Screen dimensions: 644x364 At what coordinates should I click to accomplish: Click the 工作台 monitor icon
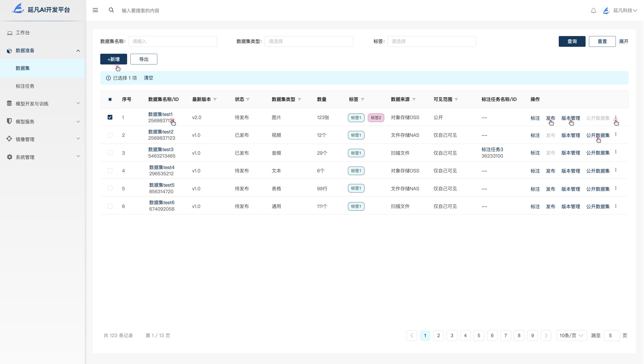10,32
